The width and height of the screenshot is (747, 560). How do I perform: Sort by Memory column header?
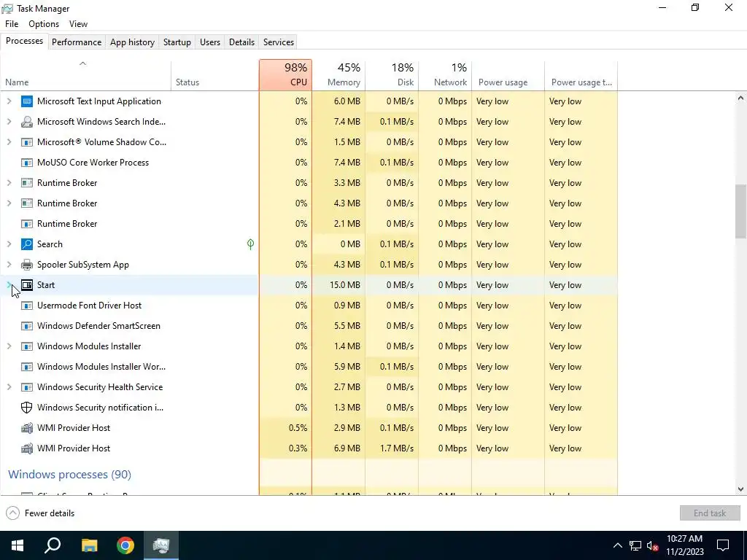point(338,75)
